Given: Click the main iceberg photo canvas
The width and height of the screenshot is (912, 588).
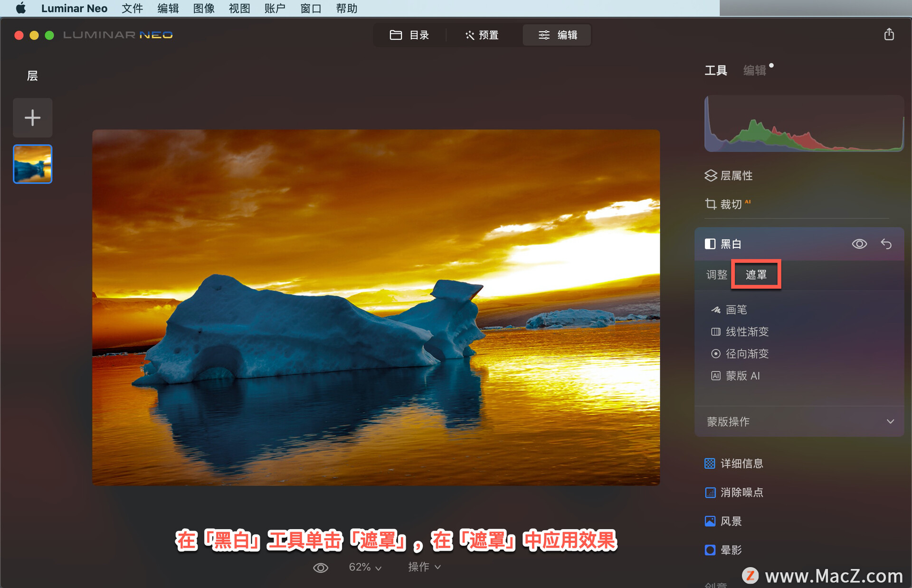Looking at the screenshot, I should (376, 307).
